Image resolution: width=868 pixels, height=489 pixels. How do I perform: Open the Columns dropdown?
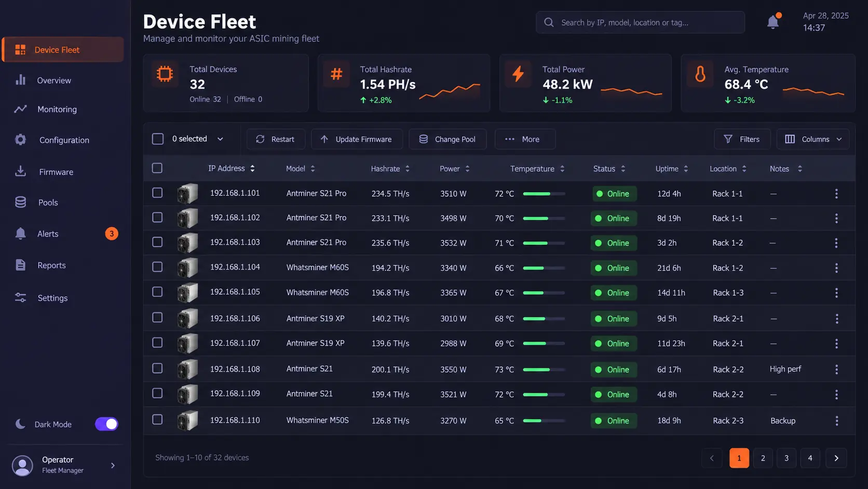pyautogui.click(x=812, y=139)
